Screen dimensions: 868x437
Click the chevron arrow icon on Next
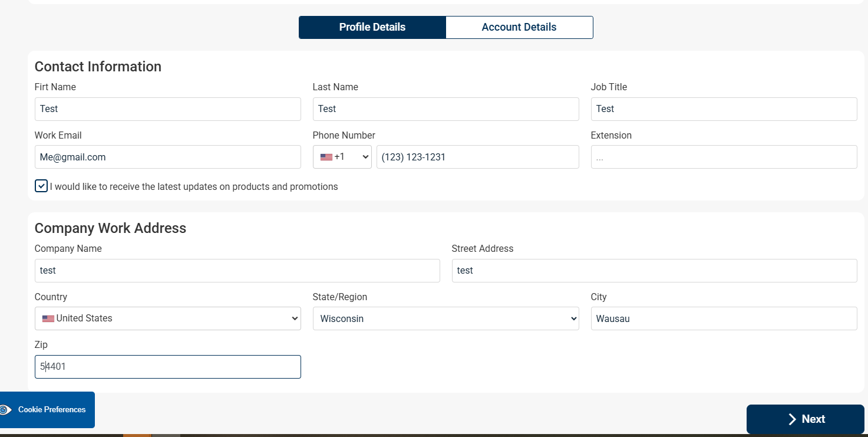pyautogui.click(x=792, y=419)
